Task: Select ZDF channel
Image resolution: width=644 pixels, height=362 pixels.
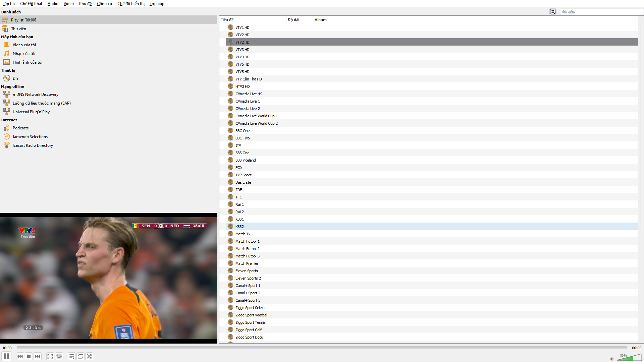Action: point(432,190)
